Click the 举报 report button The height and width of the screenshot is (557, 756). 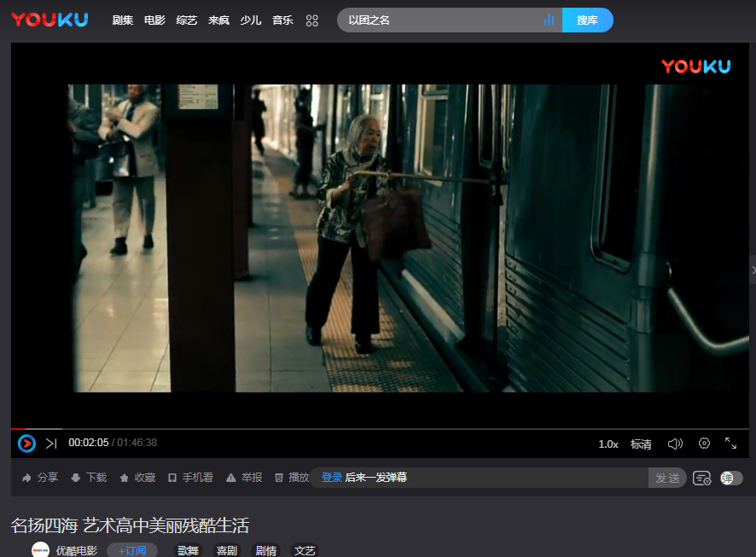pos(244,478)
